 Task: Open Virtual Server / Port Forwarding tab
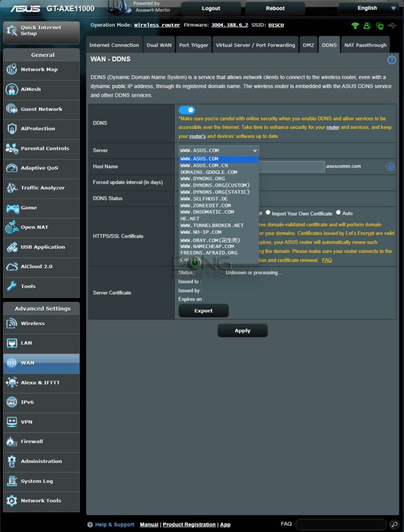click(256, 45)
